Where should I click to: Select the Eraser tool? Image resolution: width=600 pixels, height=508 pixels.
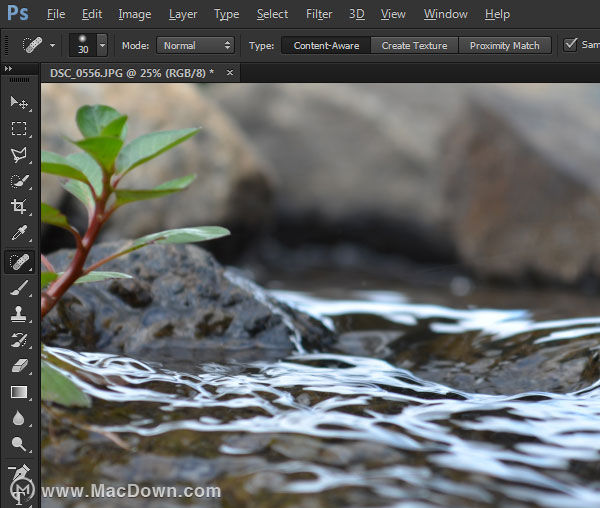tap(19, 366)
